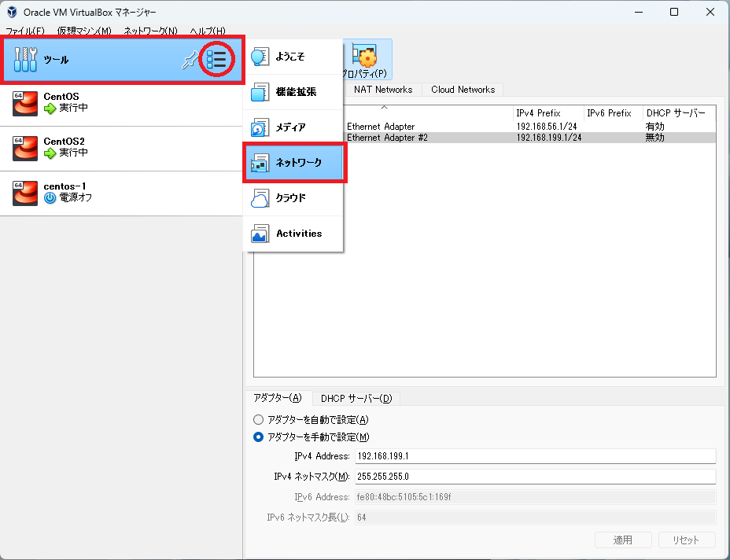
Task: Click the IPv6 netmask length field
Action: click(536, 518)
